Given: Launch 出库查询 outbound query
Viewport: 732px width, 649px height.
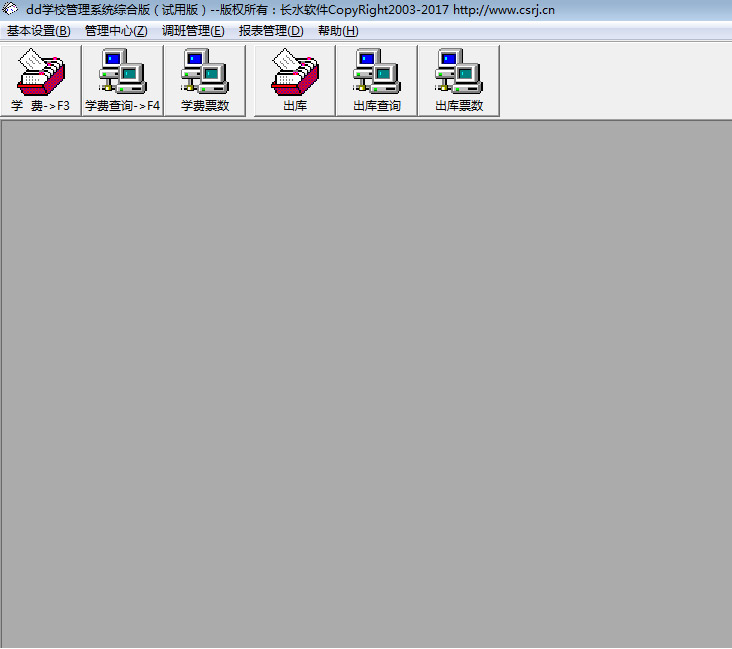Looking at the screenshot, I should point(377,80).
